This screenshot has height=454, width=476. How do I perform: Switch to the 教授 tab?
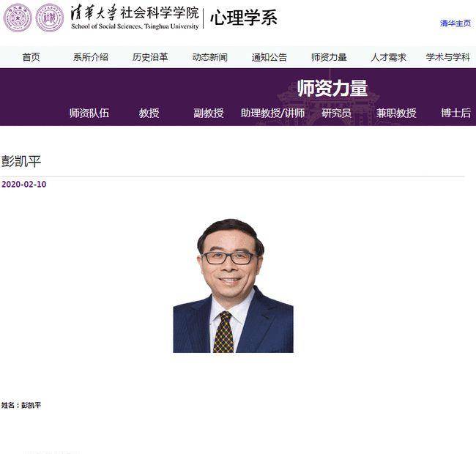click(149, 113)
